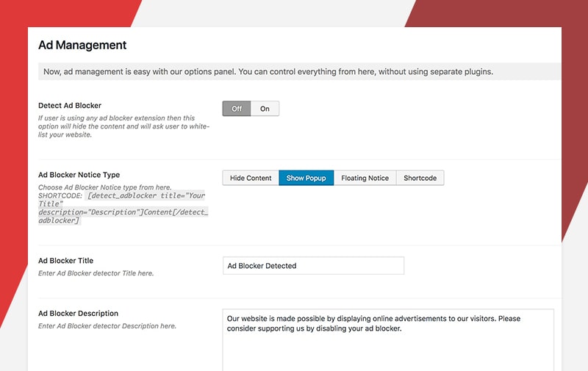Pick the Floating Notice option

[365, 178]
